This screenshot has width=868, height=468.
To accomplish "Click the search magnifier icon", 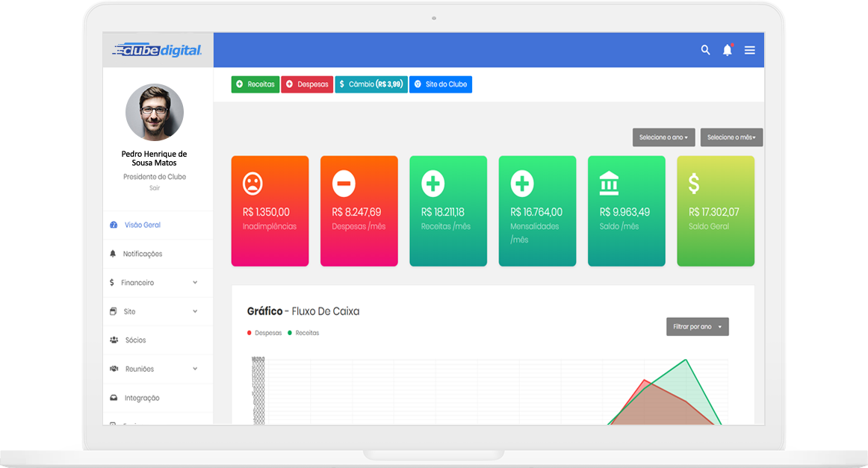I will pyautogui.click(x=705, y=50).
